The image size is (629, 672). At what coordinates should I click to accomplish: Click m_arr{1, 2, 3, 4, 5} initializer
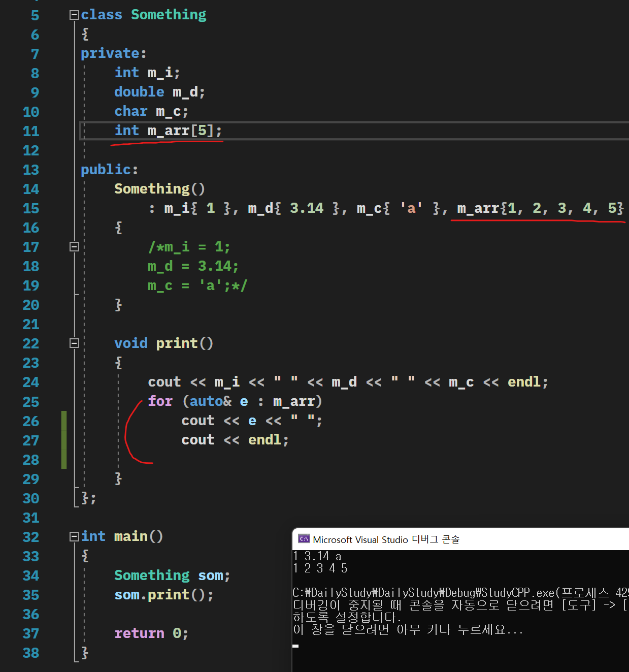coord(540,208)
